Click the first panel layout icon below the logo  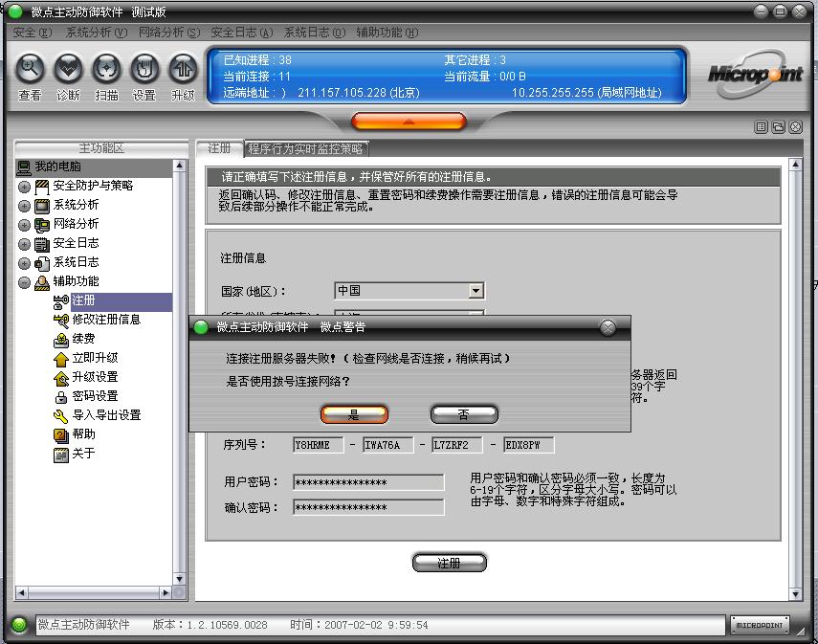(762, 127)
